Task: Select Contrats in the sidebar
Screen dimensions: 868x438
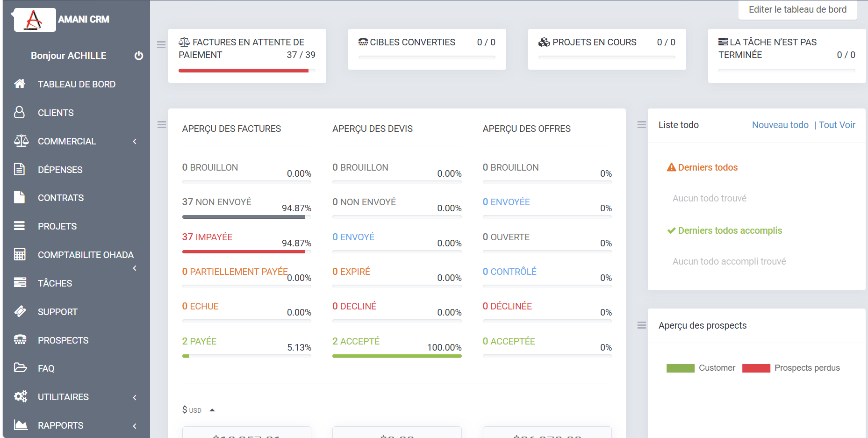Action: pyautogui.click(x=61, y=198)
